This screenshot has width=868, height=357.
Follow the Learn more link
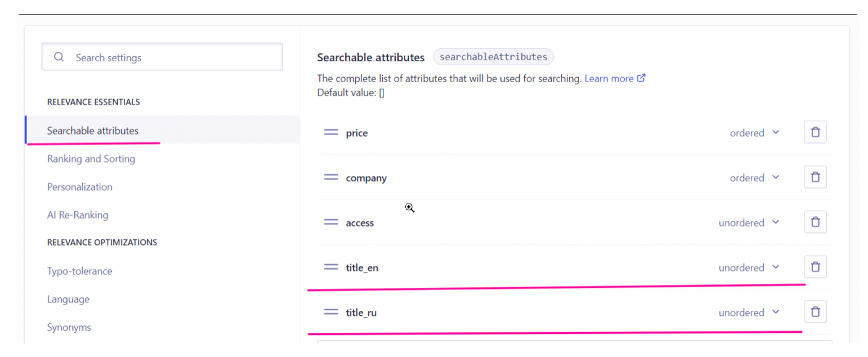coord(615,79)
